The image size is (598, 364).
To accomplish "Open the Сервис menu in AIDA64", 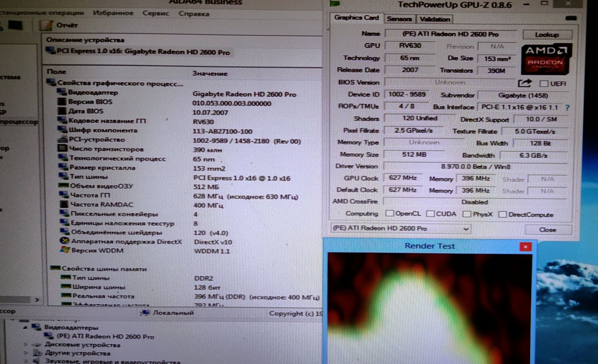I will pyautogui.click(x=156, y=13).
